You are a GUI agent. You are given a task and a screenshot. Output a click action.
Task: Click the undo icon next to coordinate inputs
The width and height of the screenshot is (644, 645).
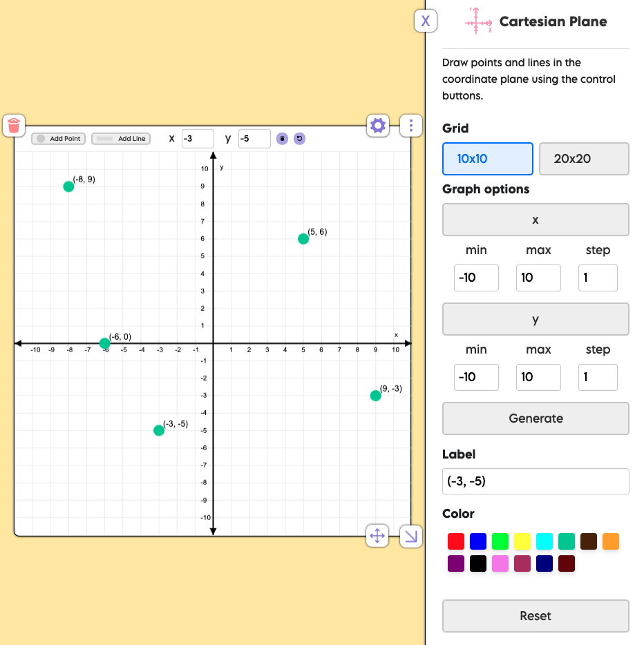coord(299,139)
